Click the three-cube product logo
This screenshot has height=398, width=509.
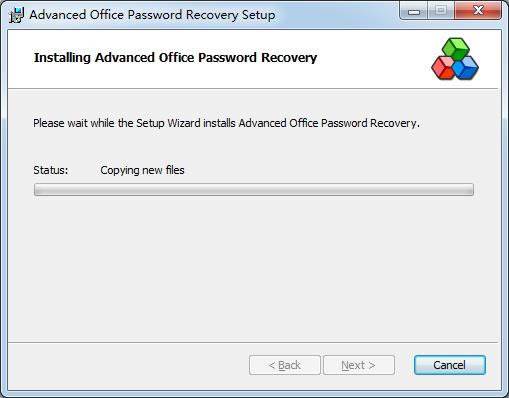455,59
